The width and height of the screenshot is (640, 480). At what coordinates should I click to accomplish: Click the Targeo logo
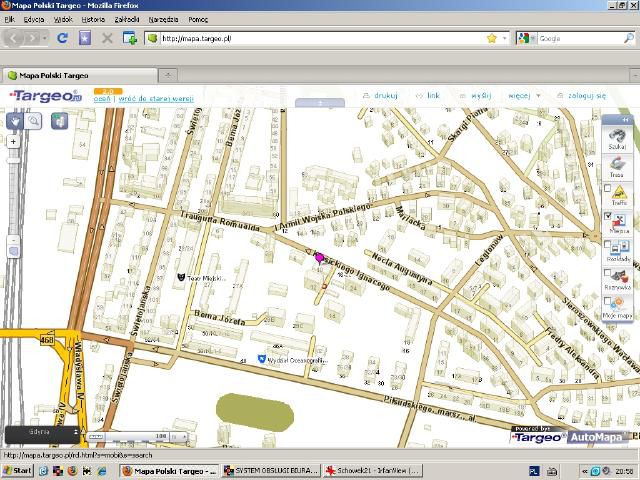click(x=46, y=96)
